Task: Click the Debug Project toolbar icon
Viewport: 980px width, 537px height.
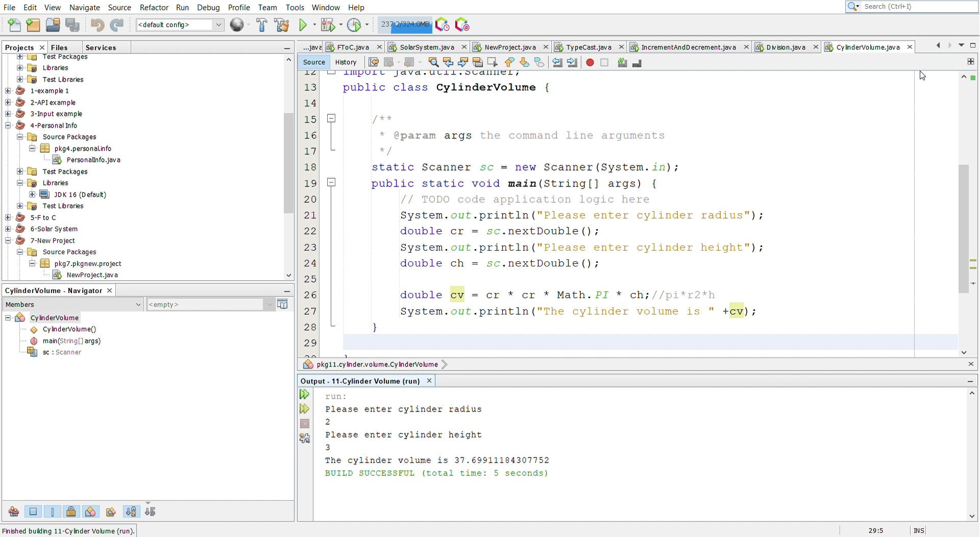Action: tap(328, 25)
